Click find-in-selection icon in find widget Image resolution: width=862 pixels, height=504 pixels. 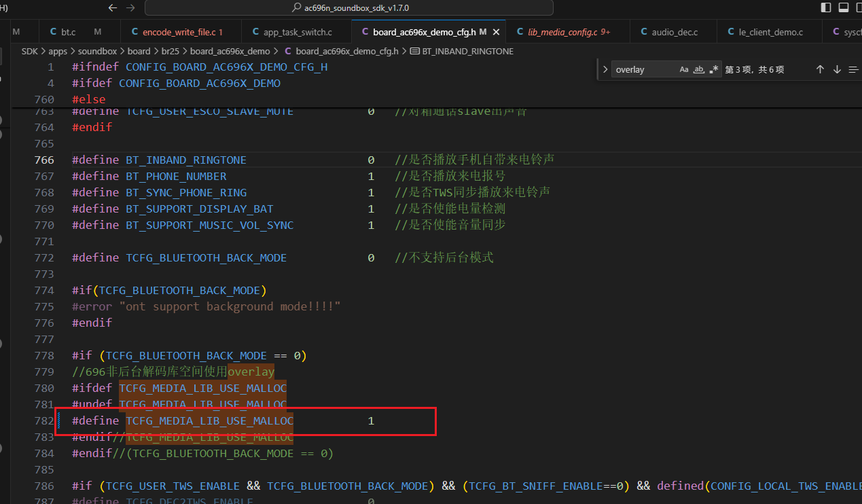[x=854, y=69]
